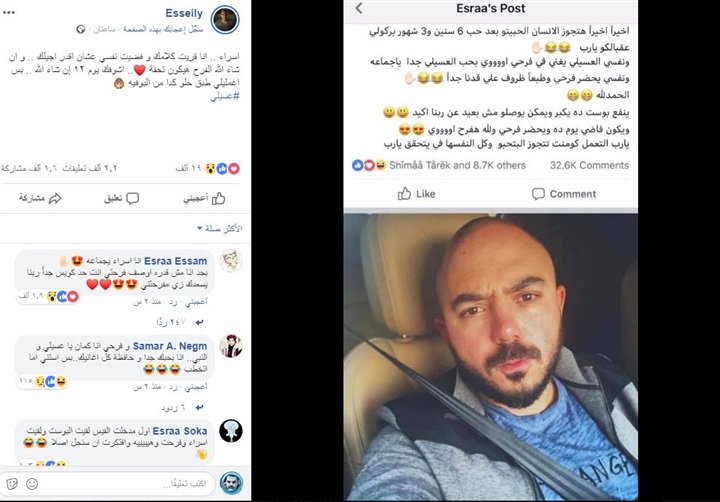Share the post via مشاركة
Image resolution: width=720 pixels, height=502 pixels.
[x=40, y=198]
